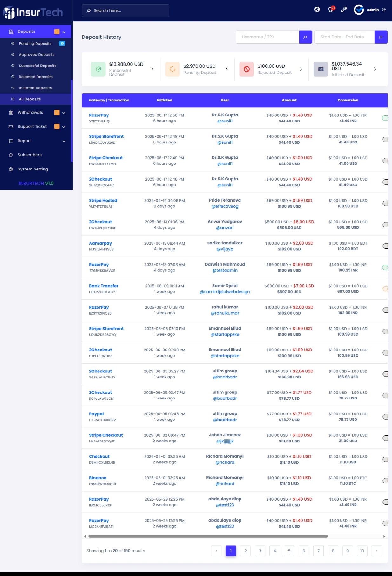Click the admin avatar checkmark icon

359,10
